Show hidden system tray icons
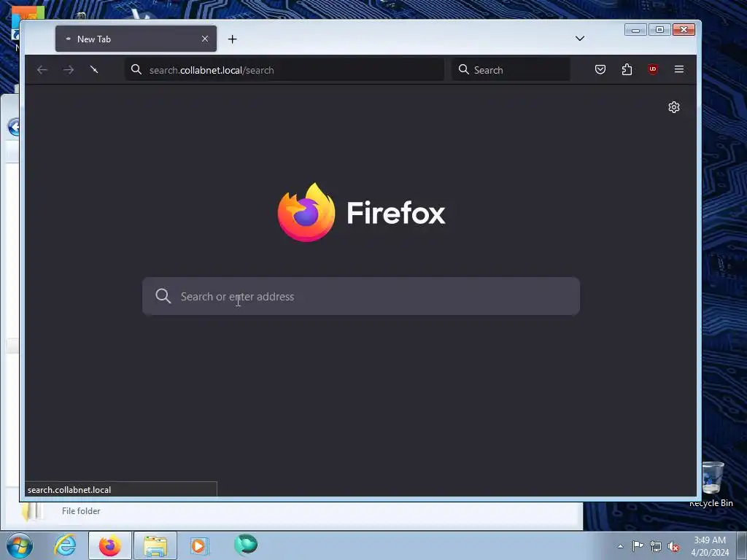This screenshot has height=560, width=747. (x=620, y=546)
